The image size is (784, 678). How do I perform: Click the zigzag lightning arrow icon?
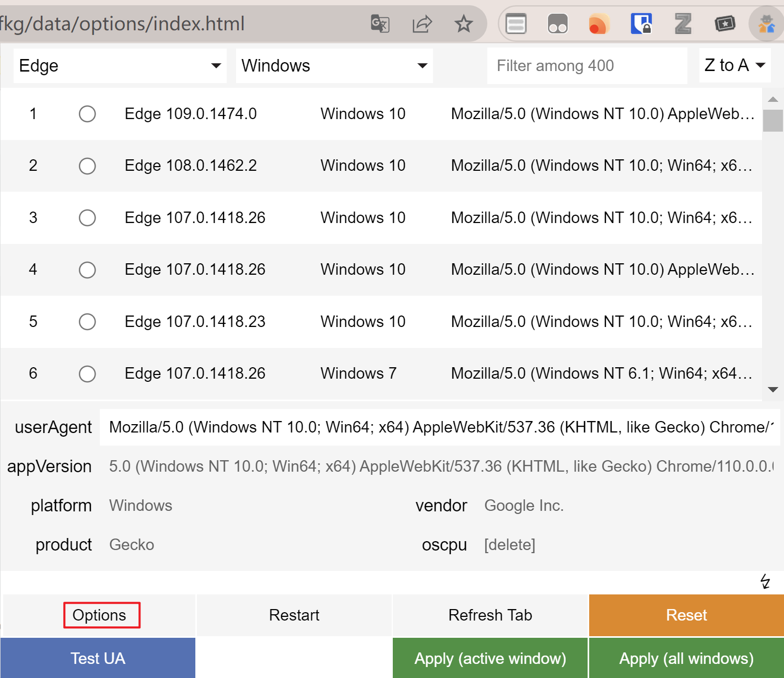click(765, 581)
